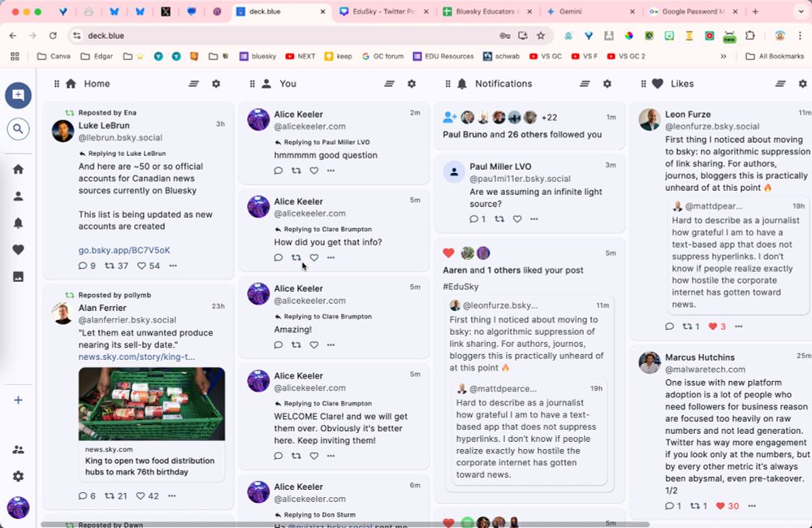This screenshot has height=528, width=812.
Task: Click the horizontal scrollbar at the bottom
Action: click(x=344, y=525)
